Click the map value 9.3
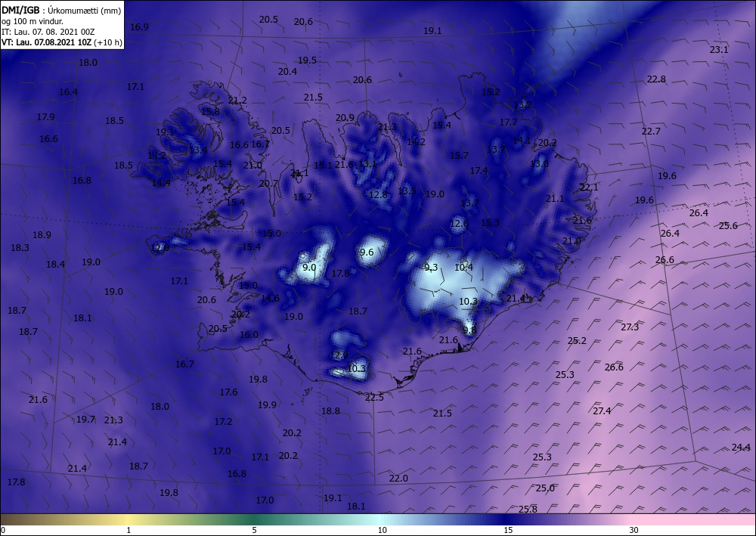Image resolution: width=756 pixels, height=536 pixels. [x=431, y=268]
